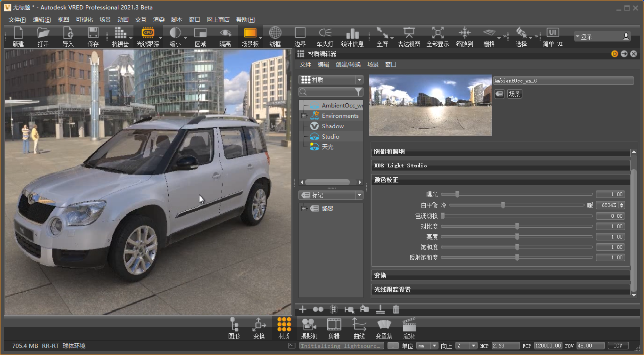Viewport: 644px width, 355px height.
Task: Click the environment HDR preview thumbnail
Action: point(430,105)
